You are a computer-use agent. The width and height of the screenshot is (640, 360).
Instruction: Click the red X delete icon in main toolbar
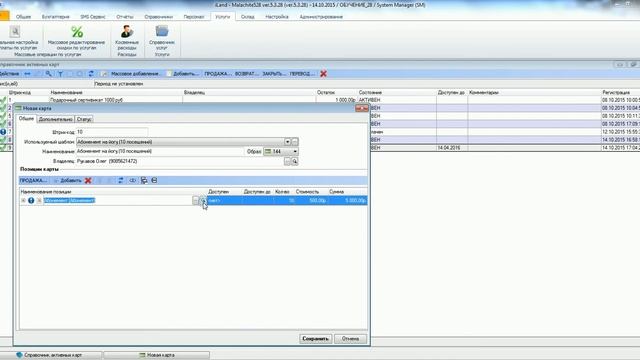[323, 74]
